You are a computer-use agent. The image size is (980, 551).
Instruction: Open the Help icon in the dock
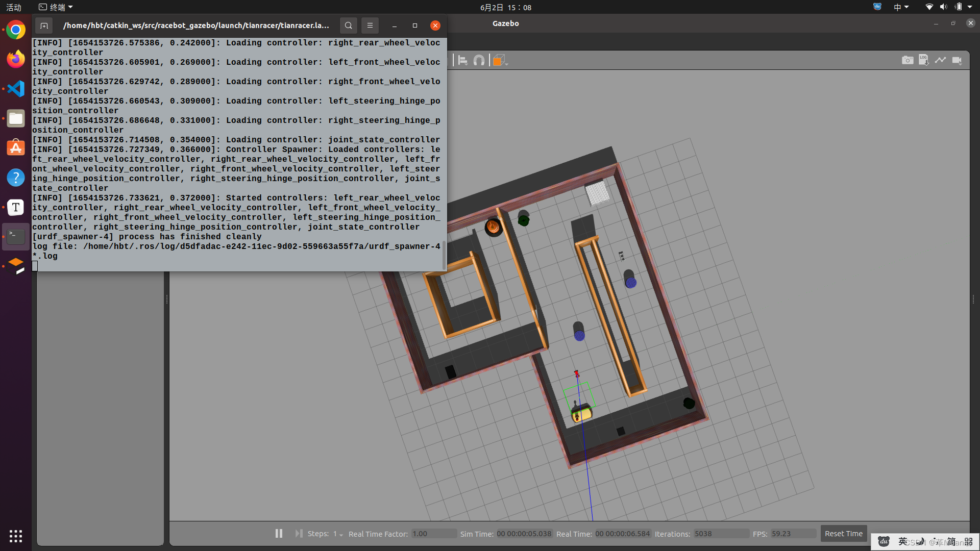click(16, 178)
